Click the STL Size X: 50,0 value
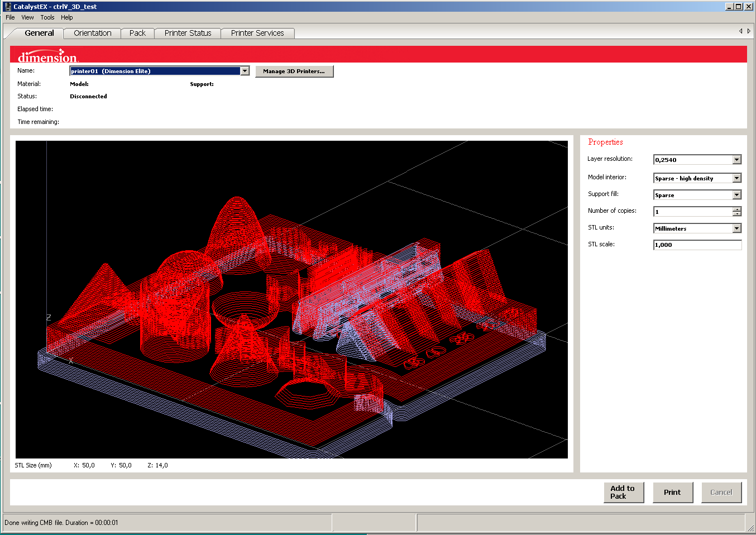 pyautogui.click(x=84, y=465)
